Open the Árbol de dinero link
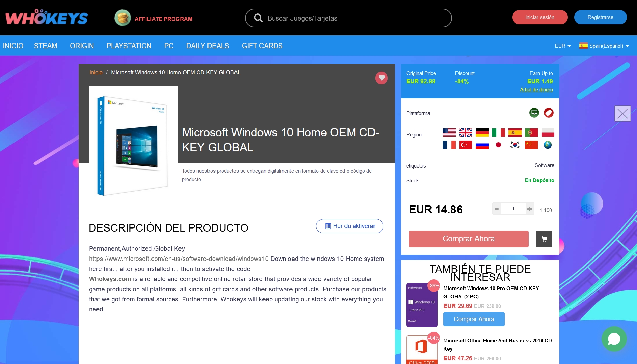Image resolution: width=637 pixels, height=364 pixels. (536, 90)
